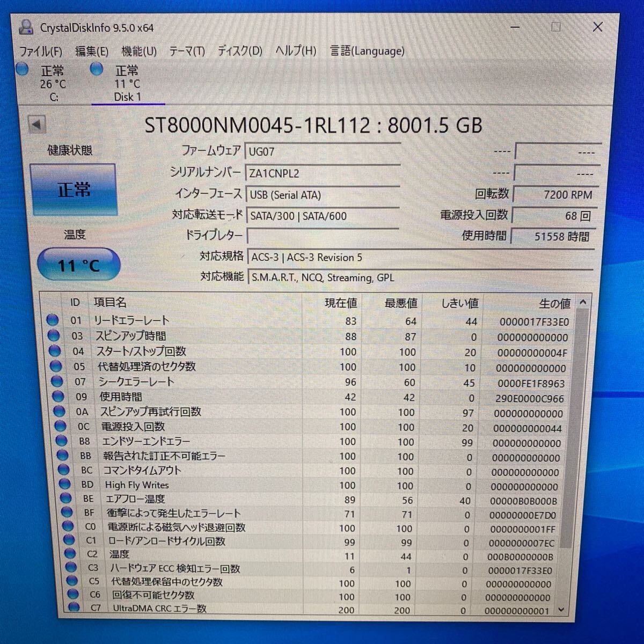Click status dot for High Fly Writes row
The width and height of the screenshot is (644, 644).
tap(65, 485)
